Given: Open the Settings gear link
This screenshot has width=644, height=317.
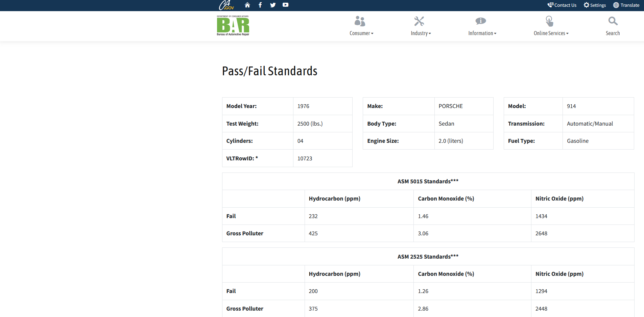Looking at the screenshot, I should (x=595, y=5).
